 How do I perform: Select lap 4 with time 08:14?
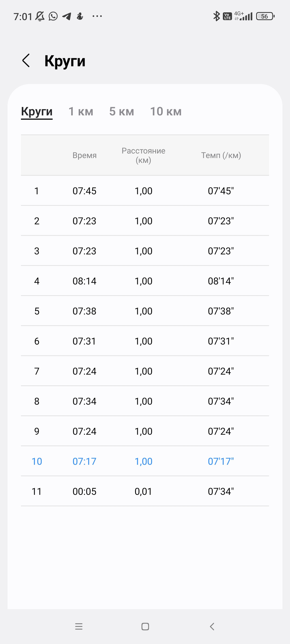145,281
